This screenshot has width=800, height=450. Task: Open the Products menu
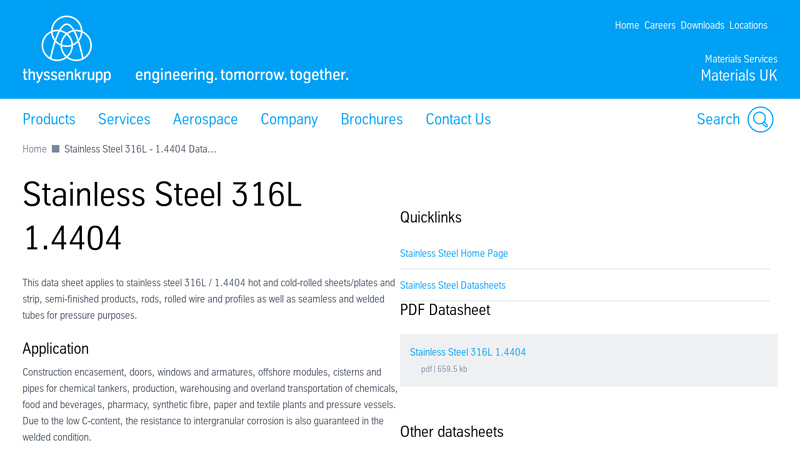49,120
